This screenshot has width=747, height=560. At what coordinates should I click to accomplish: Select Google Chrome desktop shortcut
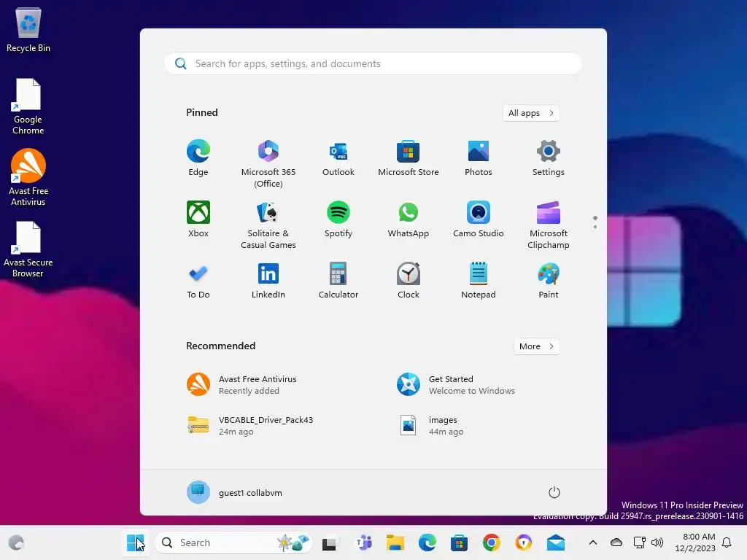point(28,106)
